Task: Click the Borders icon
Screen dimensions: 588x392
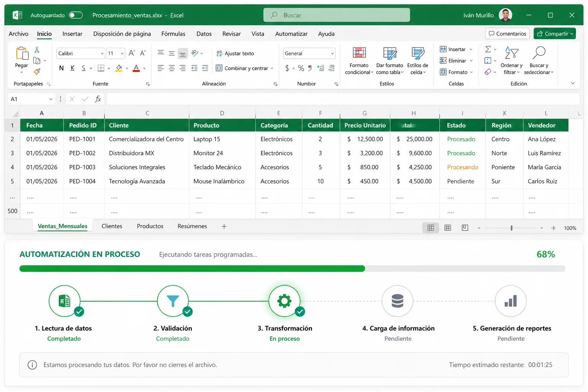Action: pos(101,68)
